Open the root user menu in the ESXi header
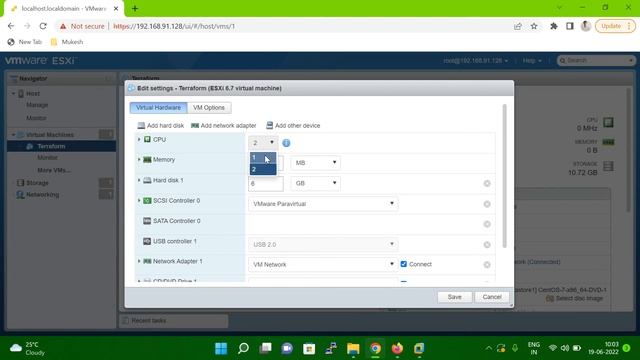This screenshot has height=360, width=640. [476, 60]
